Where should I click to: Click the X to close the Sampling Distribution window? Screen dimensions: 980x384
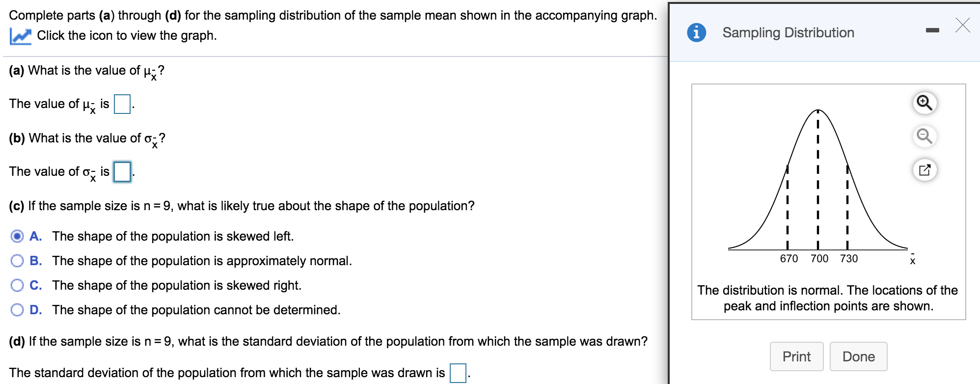(x=963, y=26)
